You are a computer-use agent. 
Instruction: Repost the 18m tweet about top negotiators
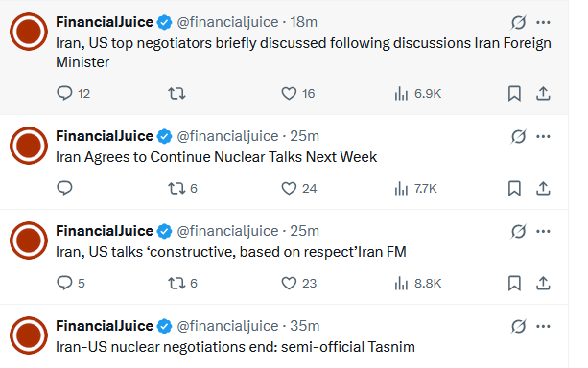[176, 93]
